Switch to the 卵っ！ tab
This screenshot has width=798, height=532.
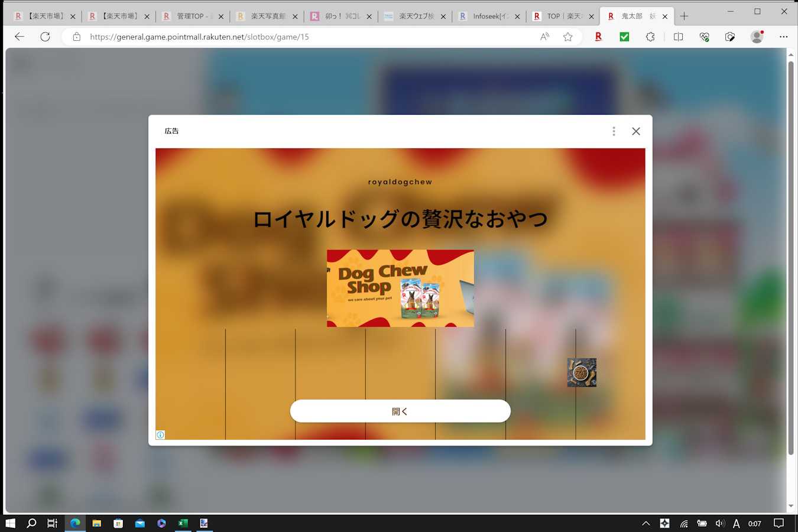340,17
